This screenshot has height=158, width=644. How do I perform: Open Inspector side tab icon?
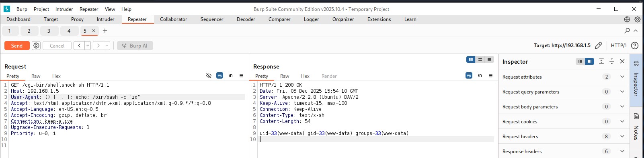coord(636,63)
